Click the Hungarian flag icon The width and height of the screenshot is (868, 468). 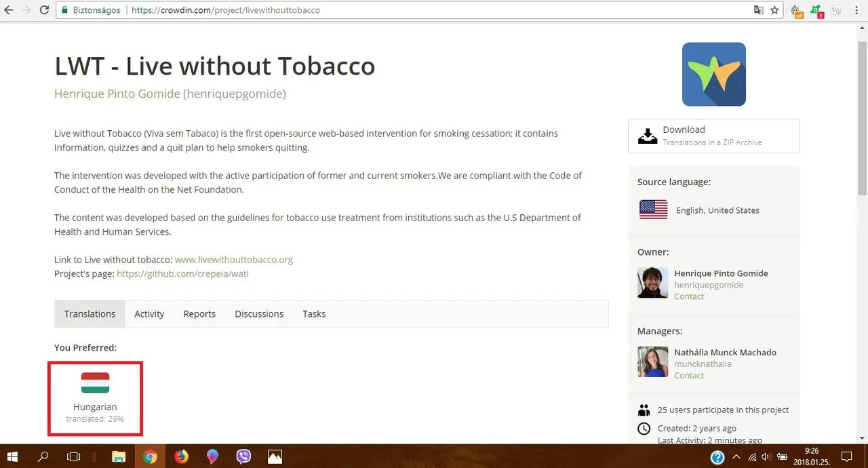(x=95, y=383)
